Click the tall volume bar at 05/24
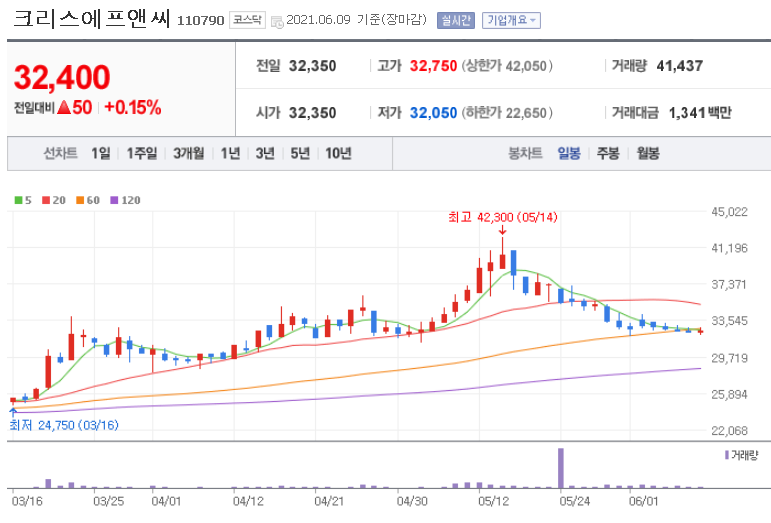 pos(561,468)
